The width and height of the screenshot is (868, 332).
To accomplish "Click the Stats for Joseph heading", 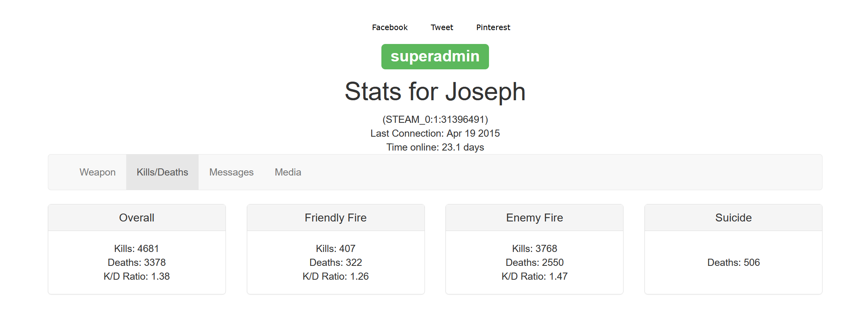I will (435, 92).
